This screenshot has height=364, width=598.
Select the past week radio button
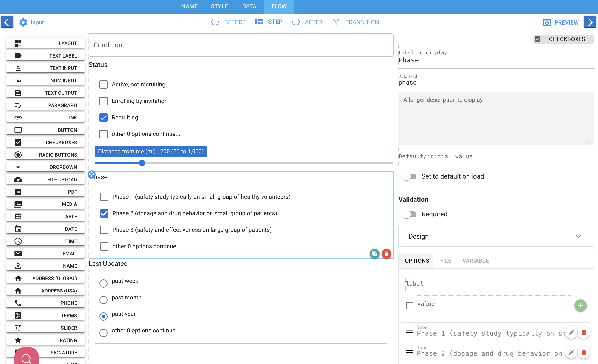coord(103,283)
